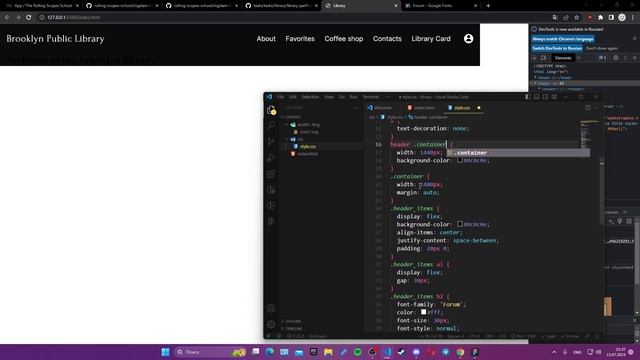This screenshot has height=360, width=640.
Task: Reload the page in Chrome
Action: point(29,17)
